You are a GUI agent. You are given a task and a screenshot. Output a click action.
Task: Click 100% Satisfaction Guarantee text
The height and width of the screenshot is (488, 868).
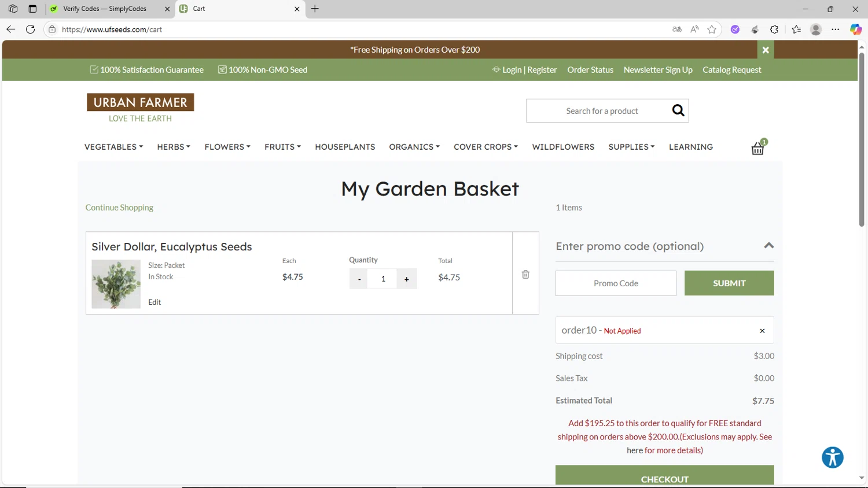click(152, 70)
